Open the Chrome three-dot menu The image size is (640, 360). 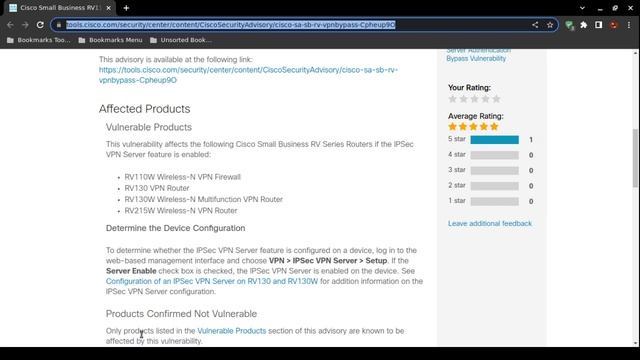pos(629,25)
